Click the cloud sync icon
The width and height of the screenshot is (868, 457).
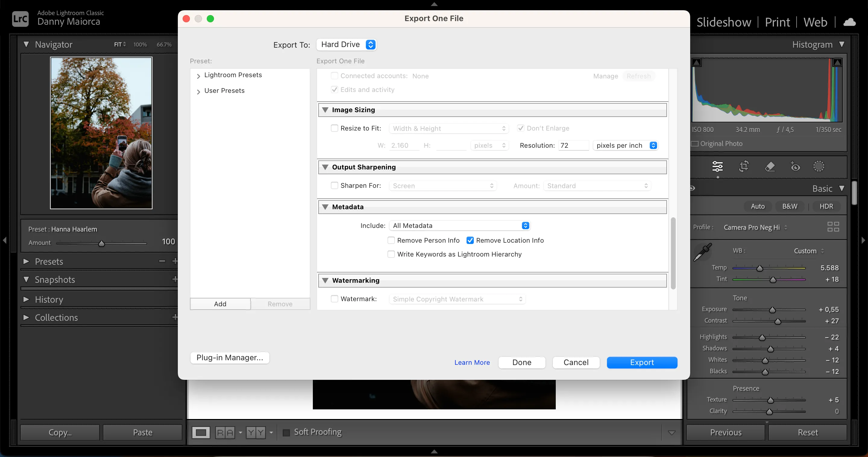[850, 22]
